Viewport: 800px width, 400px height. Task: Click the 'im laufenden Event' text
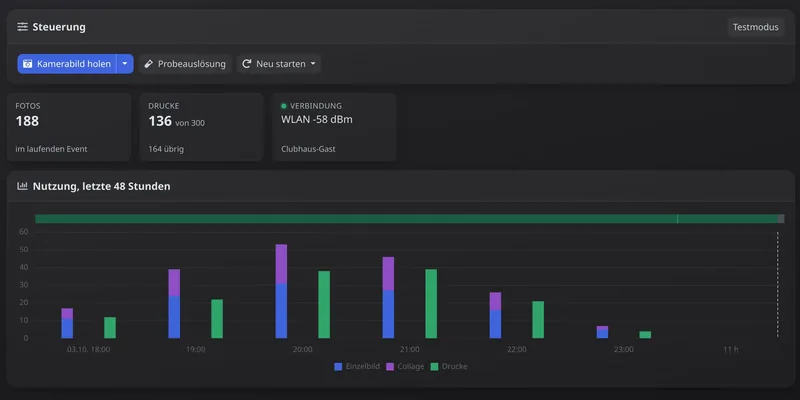tap(52, 149)
